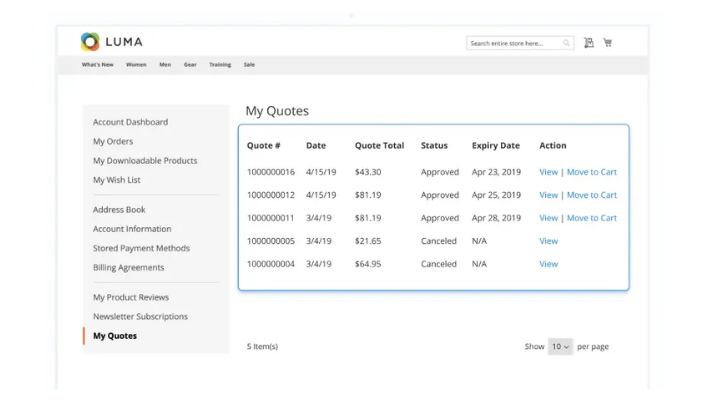Open the shopping cart icon

607,43
